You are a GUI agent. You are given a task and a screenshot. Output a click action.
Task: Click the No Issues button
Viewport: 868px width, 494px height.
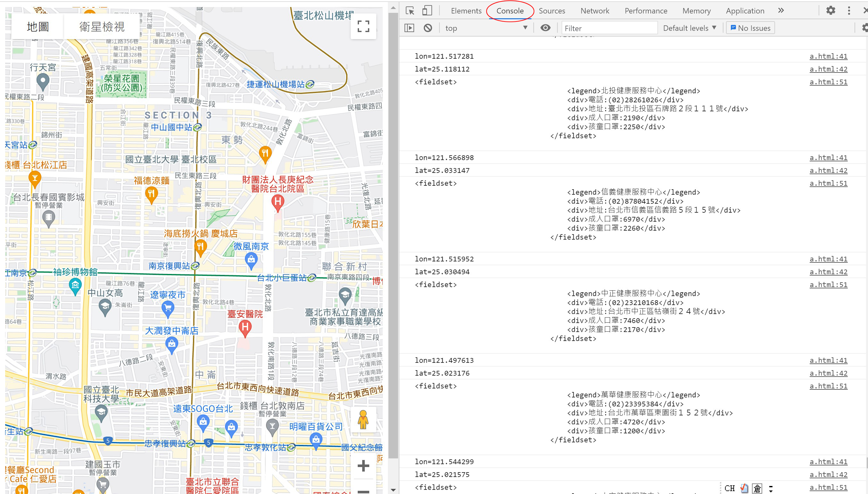click(750, 28)
